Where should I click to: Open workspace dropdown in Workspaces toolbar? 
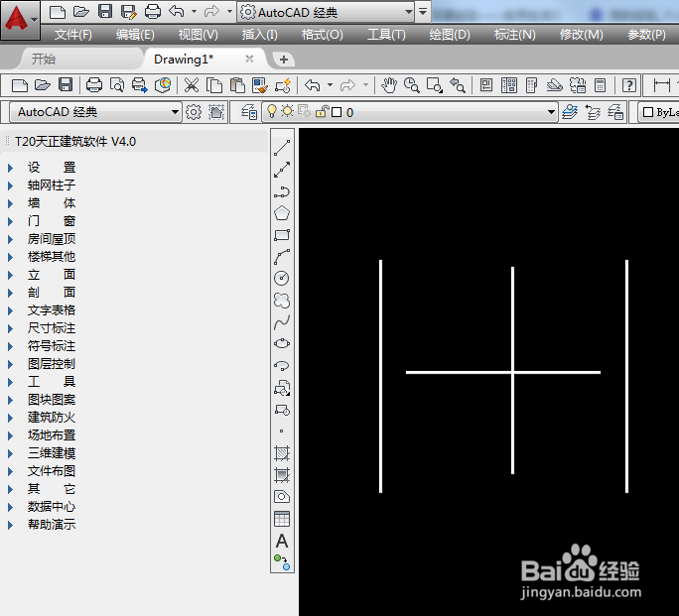click(175, 112)
